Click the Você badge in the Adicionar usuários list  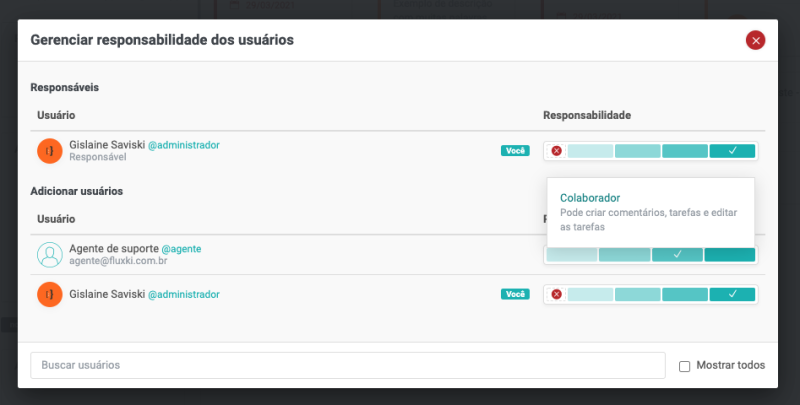tap(515, 294)
